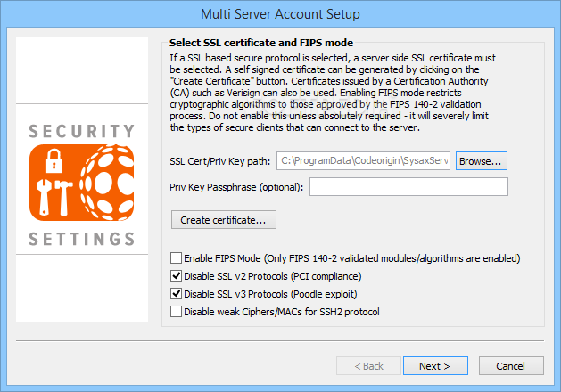The image size is (561, 392).
Task: Cancel the account setup wizard
Action: pyautogui.click(x=511, y=366)
